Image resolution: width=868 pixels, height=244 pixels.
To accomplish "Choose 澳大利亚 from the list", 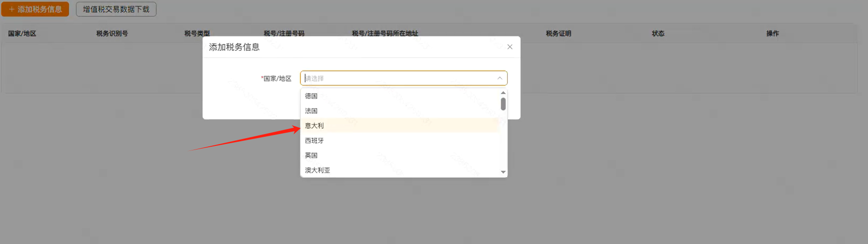I will click(317, 170).
